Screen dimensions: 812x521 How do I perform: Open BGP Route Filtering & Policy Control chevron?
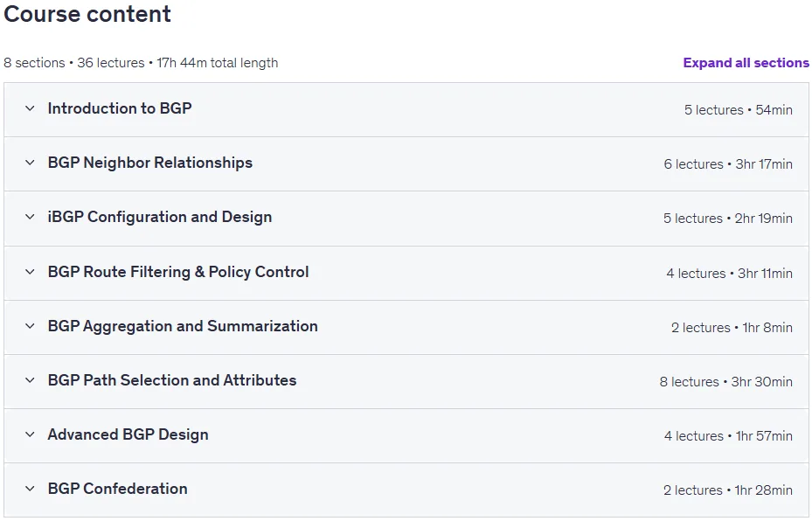[x=30, y=272]
